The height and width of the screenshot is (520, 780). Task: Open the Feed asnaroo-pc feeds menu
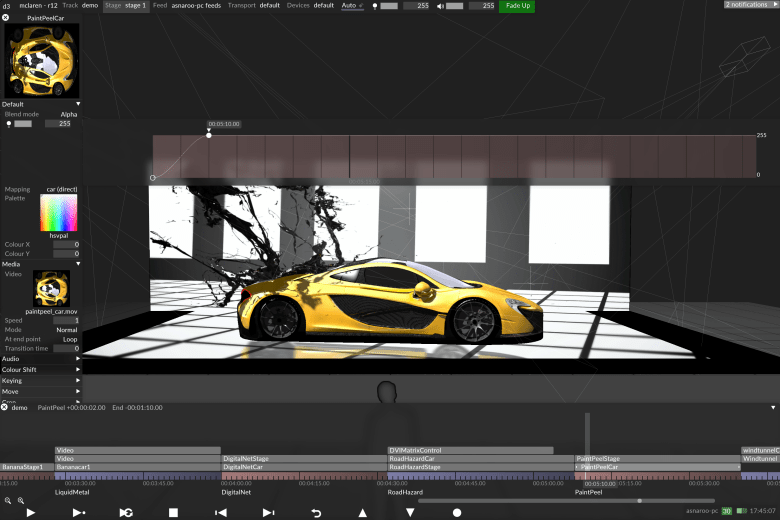187,5
